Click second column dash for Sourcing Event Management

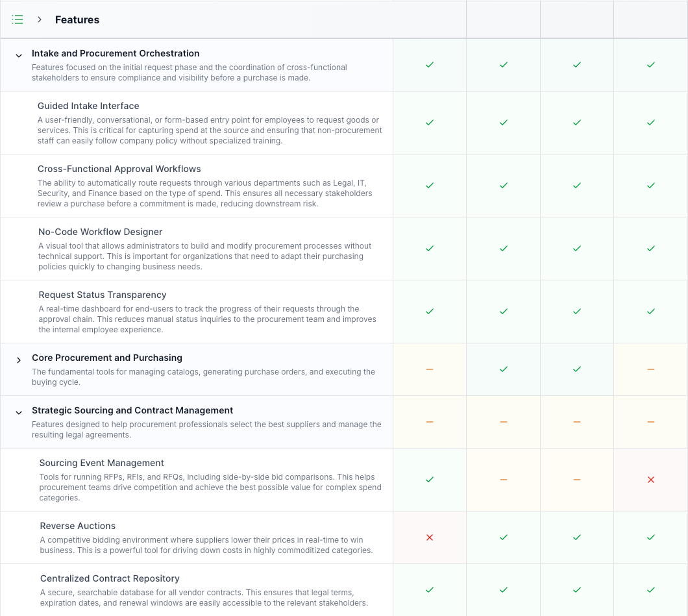point(503,480)
